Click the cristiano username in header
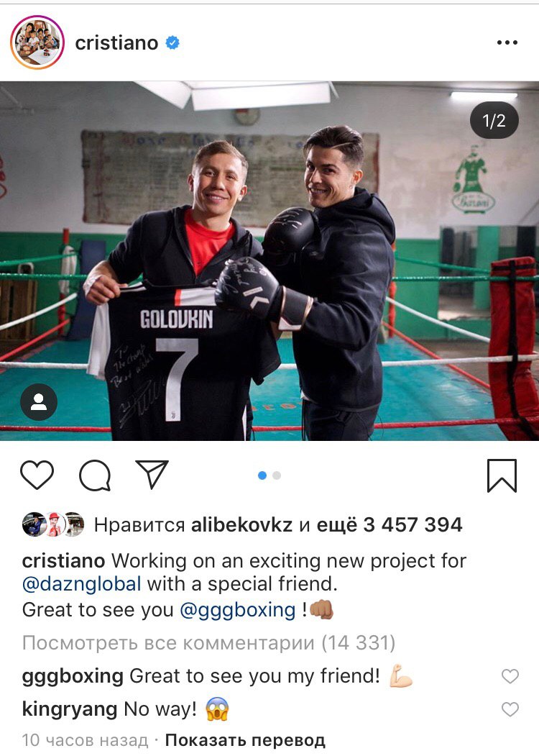This screenshot has width=539, height=756. 116,43
